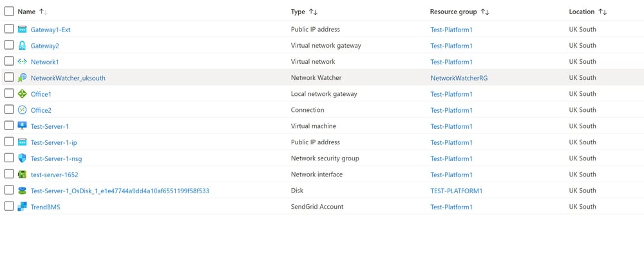644x257 pixels.
Task: Click the Location column header
Action: [582, 12]
